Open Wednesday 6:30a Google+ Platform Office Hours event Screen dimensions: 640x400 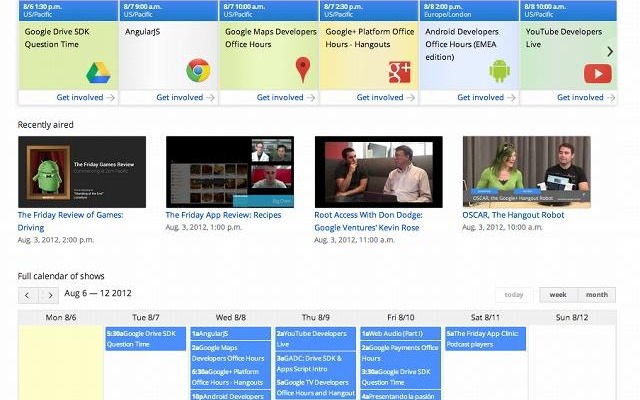[231, 377]
